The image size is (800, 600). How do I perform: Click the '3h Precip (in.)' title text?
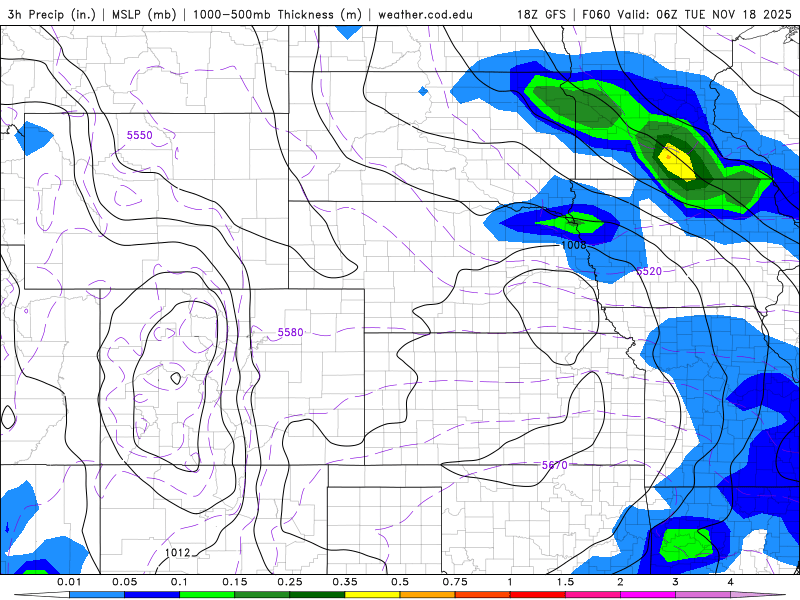tap(52, 14)
